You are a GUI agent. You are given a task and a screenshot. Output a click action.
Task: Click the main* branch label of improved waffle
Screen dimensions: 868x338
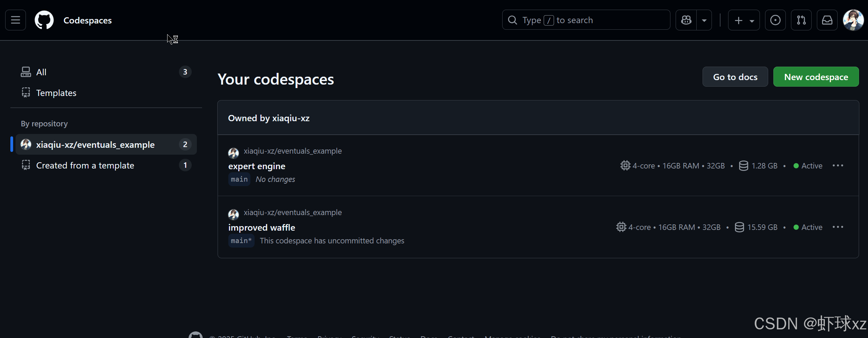[241, 241]
